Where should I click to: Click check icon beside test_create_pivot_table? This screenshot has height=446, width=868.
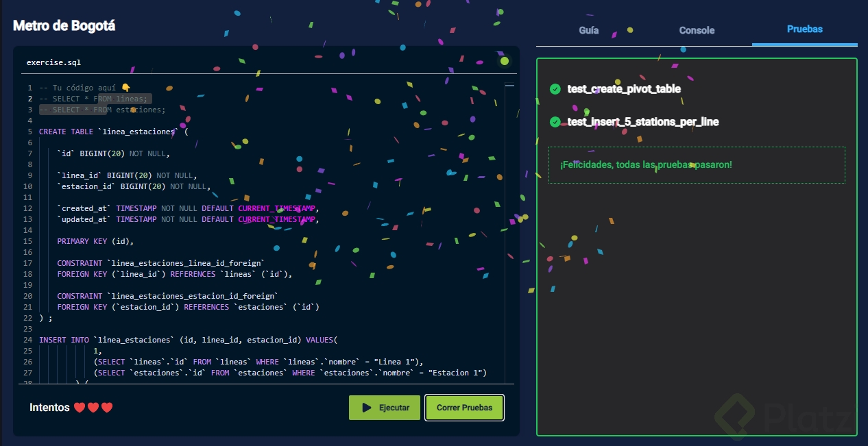tap(555, 89)
